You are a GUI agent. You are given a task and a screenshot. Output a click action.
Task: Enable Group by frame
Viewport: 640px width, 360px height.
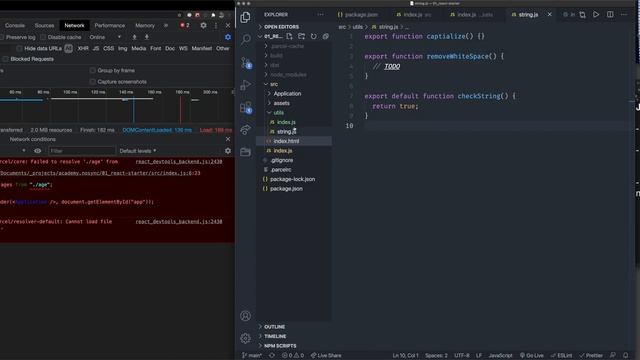(93, 70)
